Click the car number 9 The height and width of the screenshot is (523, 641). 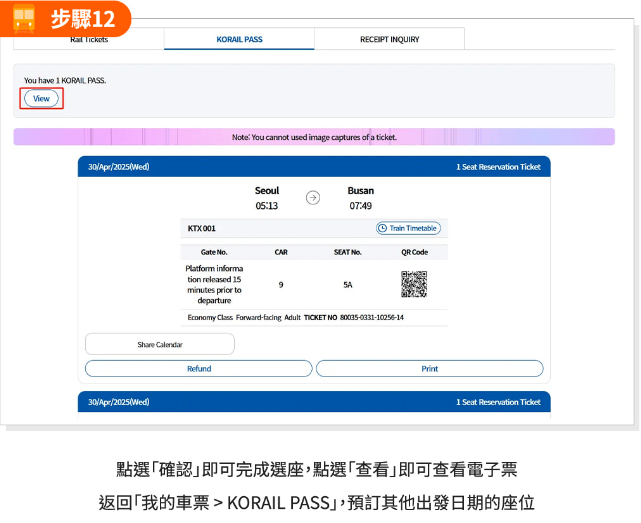coord(281,285)
